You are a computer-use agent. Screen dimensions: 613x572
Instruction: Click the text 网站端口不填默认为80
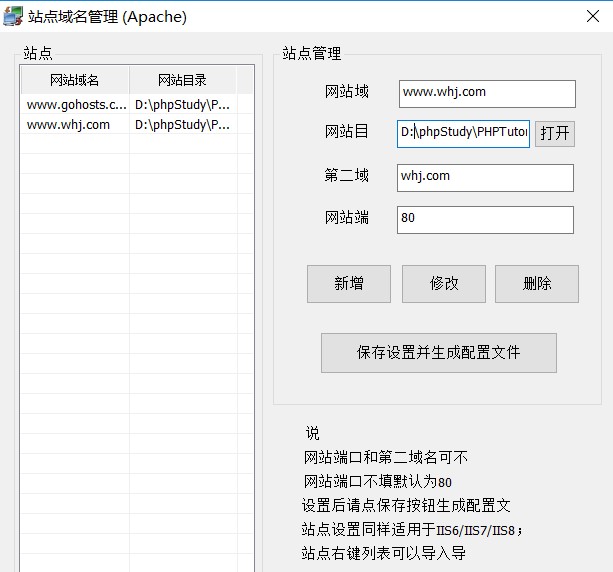coord(378,481)
